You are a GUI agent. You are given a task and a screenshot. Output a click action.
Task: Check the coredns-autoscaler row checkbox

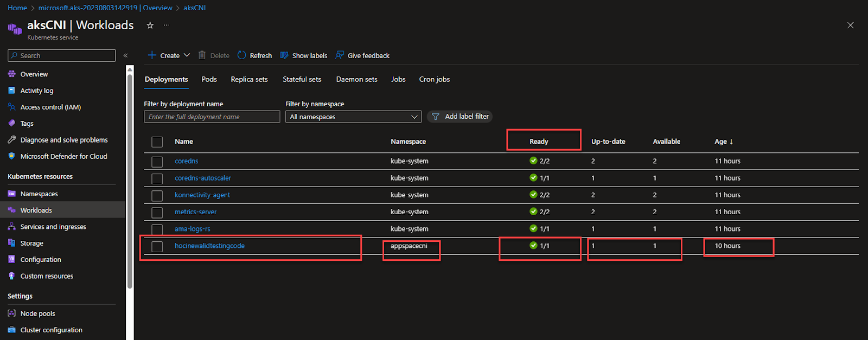pos(157,178)
